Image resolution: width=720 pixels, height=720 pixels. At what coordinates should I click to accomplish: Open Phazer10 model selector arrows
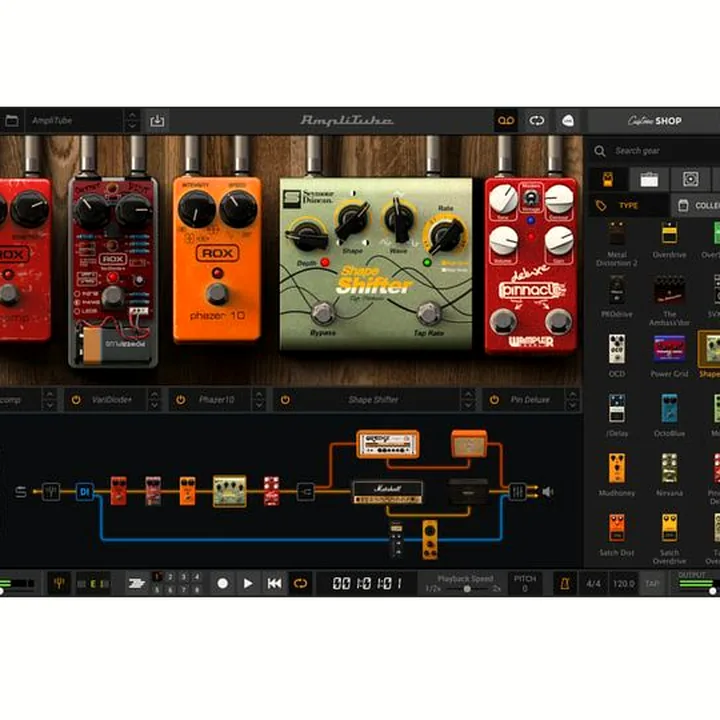click(259, 400)
